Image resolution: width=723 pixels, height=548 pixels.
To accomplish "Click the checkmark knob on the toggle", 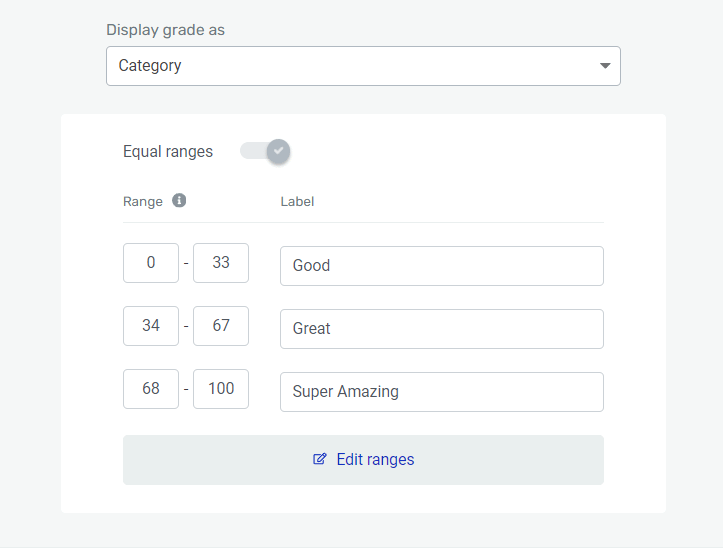I will tap(278, 151).
